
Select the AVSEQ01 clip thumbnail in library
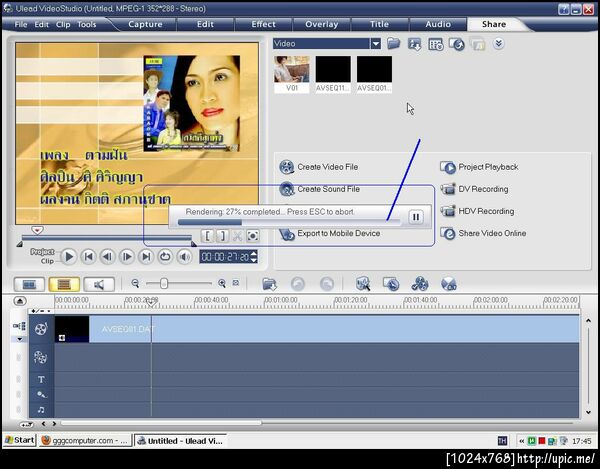click(374, 74)
